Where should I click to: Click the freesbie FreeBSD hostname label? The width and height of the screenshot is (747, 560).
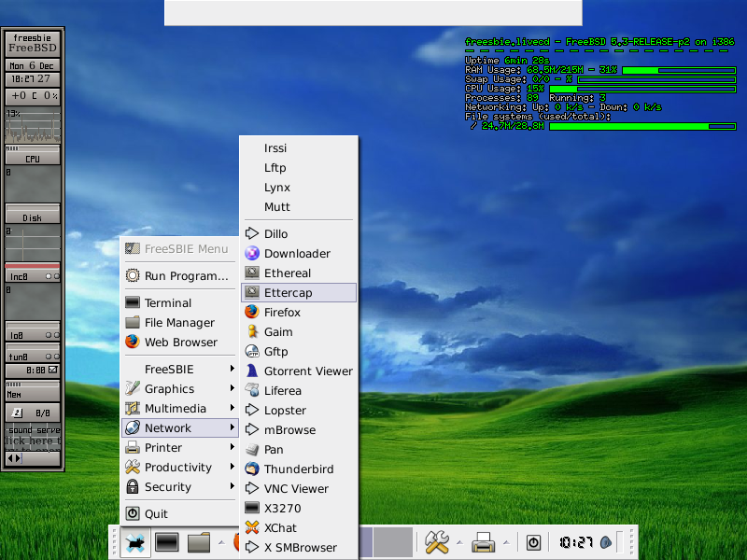point(33,43)
